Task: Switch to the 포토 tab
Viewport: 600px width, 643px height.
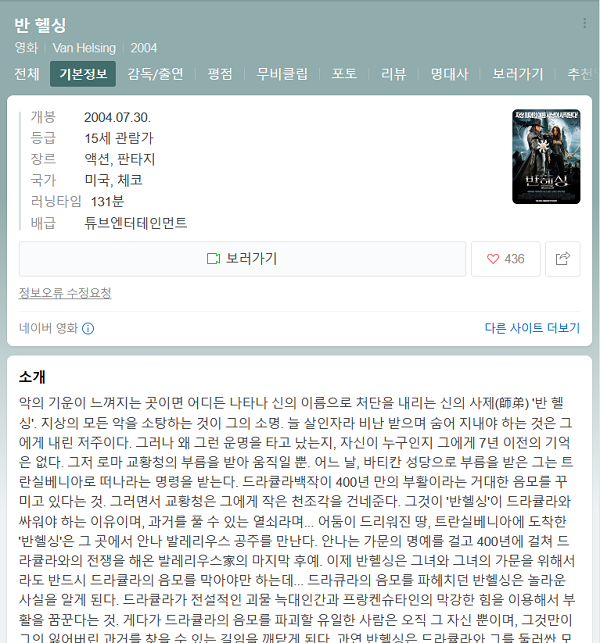Action: tap(344, 74)
